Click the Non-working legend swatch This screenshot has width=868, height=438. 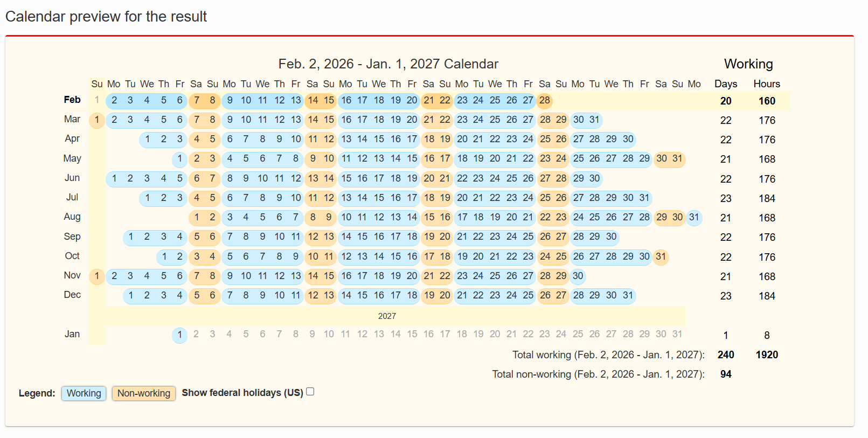143,393
